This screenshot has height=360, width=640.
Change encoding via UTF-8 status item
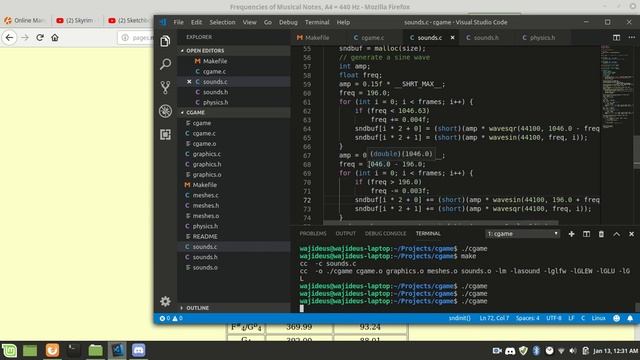click(554, 318)
